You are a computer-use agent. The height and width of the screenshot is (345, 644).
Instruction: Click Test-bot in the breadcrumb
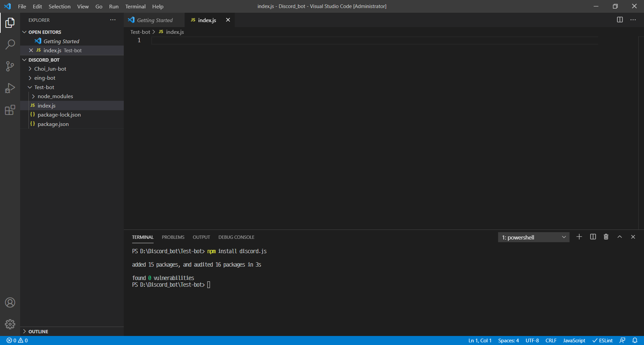pos(140,32)
